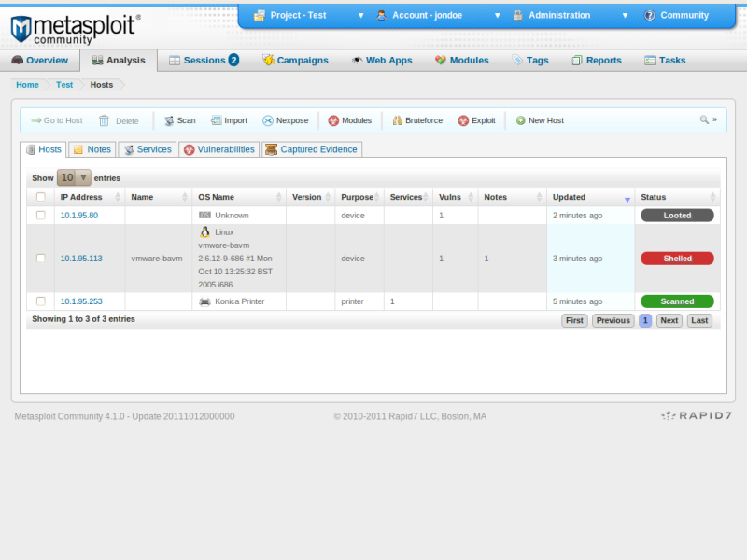The image size is (747, 560).
Task: Click the Vulnerabilities tab's red icon
Action: tap(190, 150)
